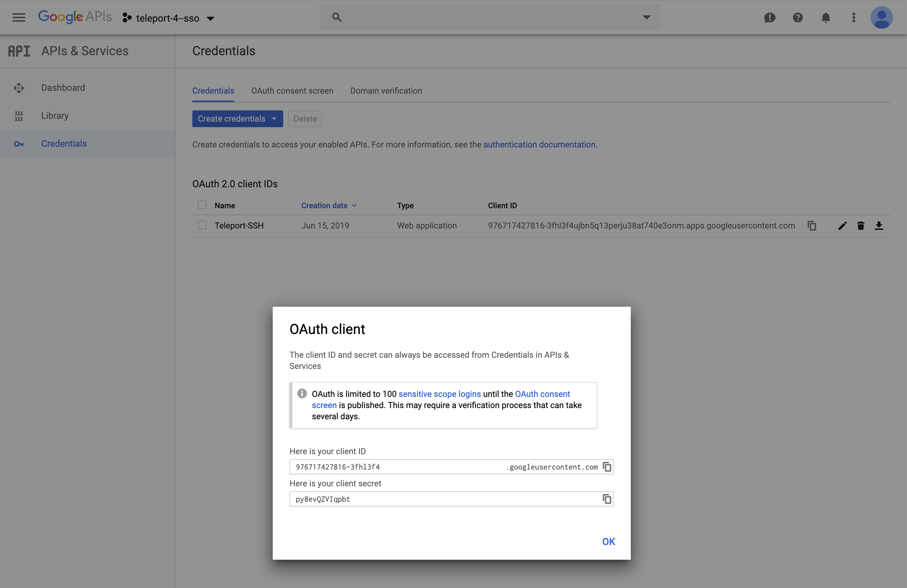Click the info icon in OAuth notice
This screenshot has width=907, height=588.
(302, 393)
